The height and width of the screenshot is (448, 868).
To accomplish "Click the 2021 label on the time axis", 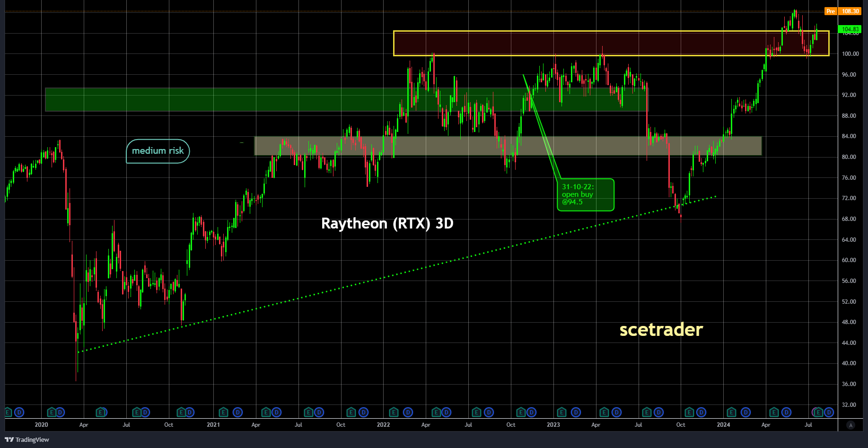I will 213,425.
